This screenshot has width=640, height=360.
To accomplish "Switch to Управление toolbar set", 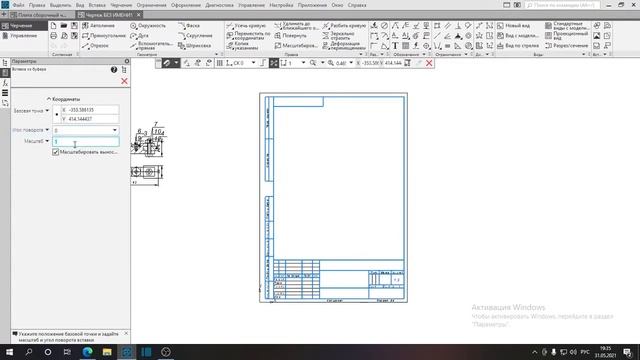I will click(x=24, y=36).
